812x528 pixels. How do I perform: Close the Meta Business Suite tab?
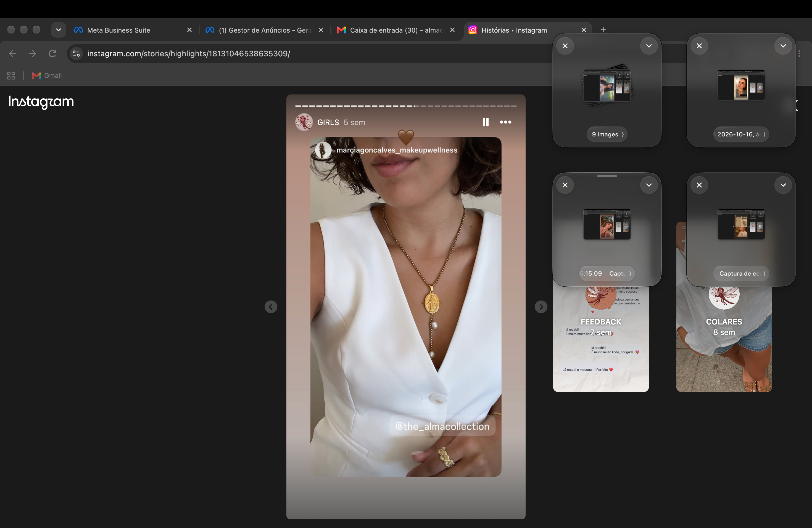coord(189,30)
